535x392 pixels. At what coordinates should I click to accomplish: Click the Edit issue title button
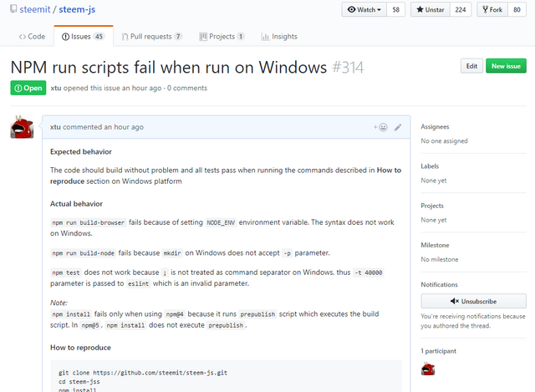point(471,66)
